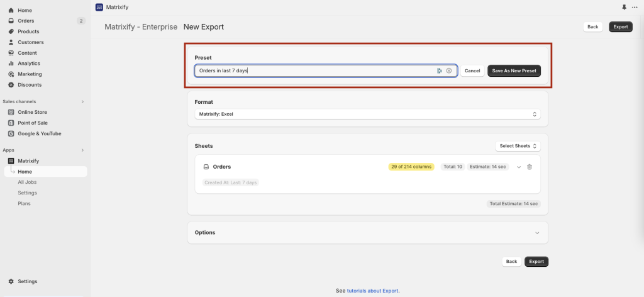Open Discounts in the sidebar
Image resolution: width=644 pixels, height=297 pixels.
(x=30, y=85)
